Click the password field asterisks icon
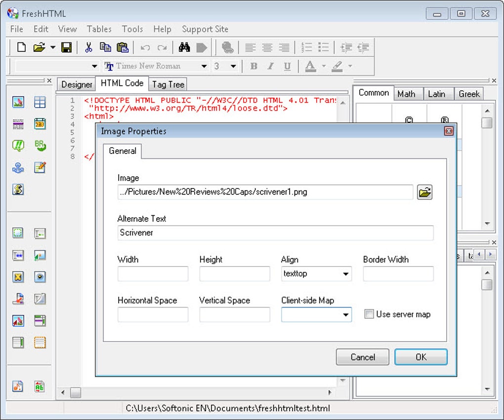Image resolution: width=504 pixels, height=420 pixels. coord(18,255)
